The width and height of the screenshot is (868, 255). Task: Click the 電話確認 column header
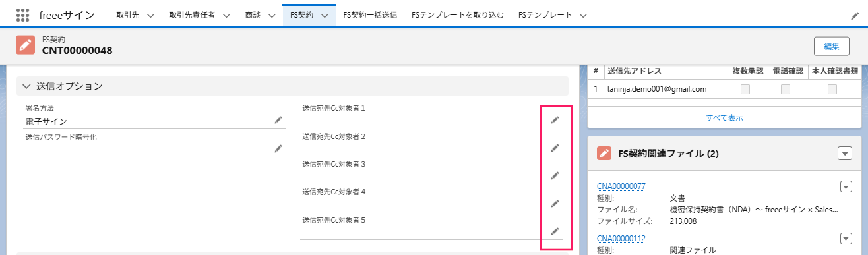[788, 71]
